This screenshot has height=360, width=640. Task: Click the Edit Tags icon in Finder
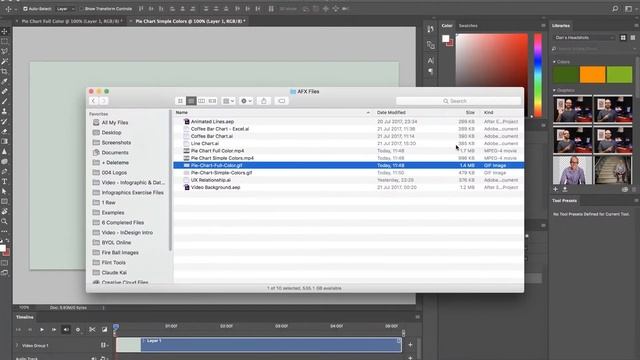[x=282, y=101]
